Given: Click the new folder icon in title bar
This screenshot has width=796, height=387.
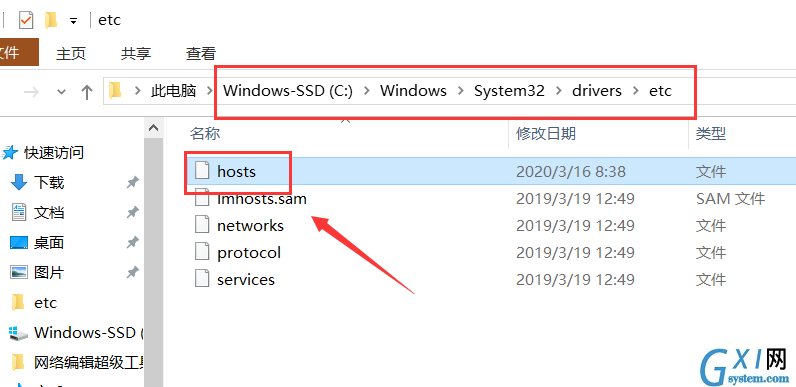Looking at the screenshot, I should coord(51,20).
